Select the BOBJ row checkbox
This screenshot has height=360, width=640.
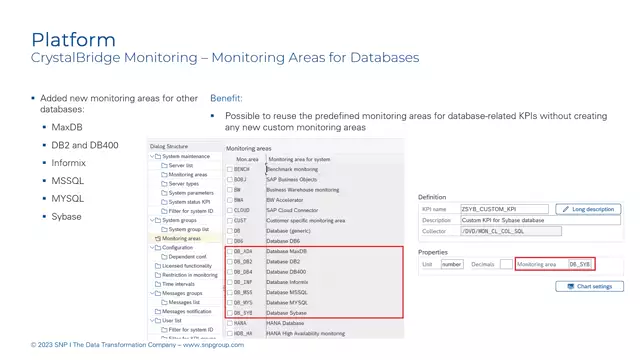(230, 179)
